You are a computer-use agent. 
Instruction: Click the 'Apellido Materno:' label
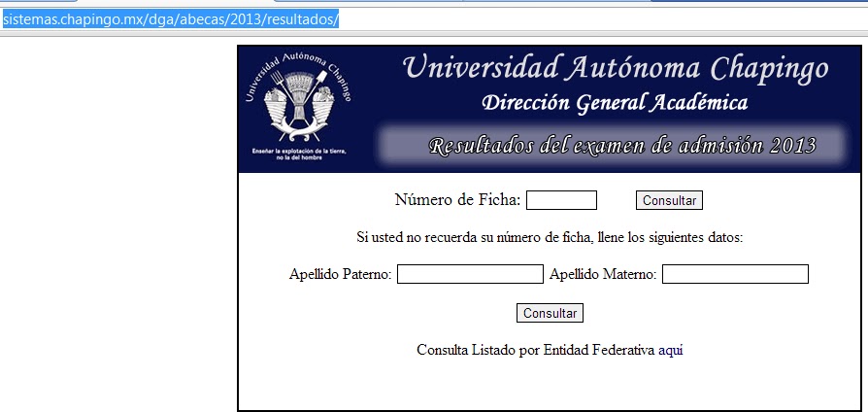603,274
